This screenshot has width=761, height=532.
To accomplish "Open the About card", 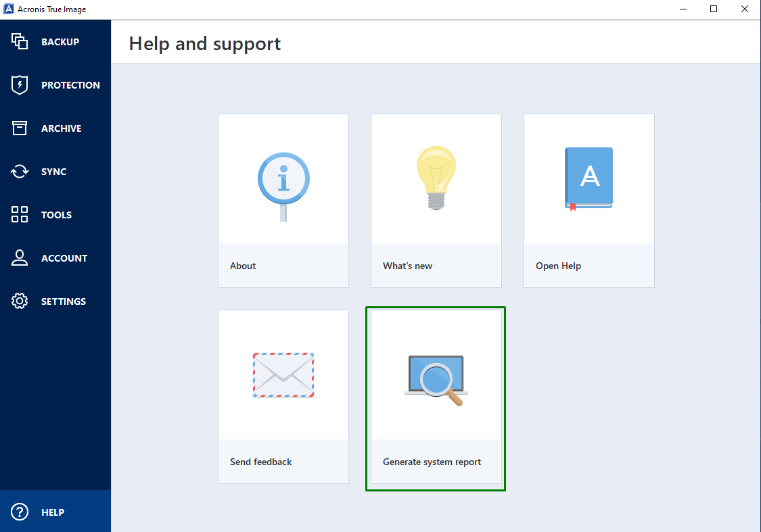I will tap(283, 199).
